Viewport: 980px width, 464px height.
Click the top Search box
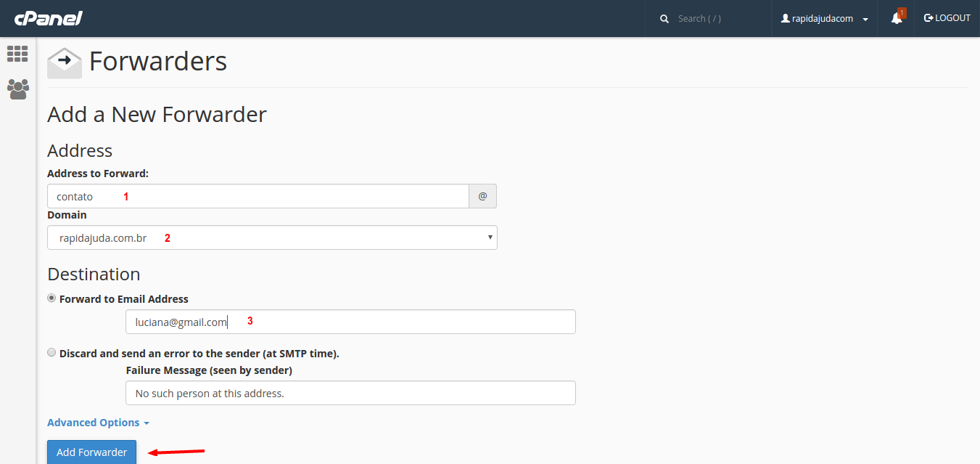point(718,19)
